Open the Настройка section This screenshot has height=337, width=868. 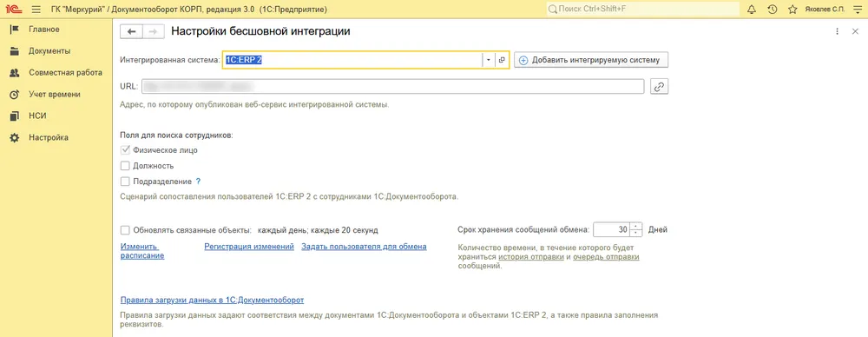tap(48, 137)
